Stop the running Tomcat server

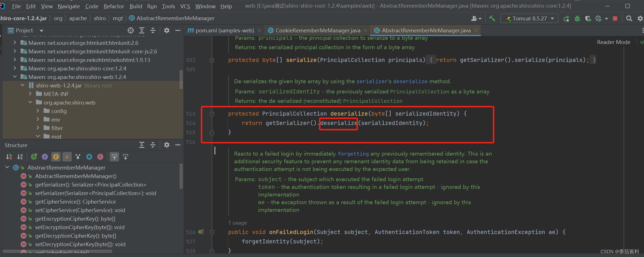(615, 18)
